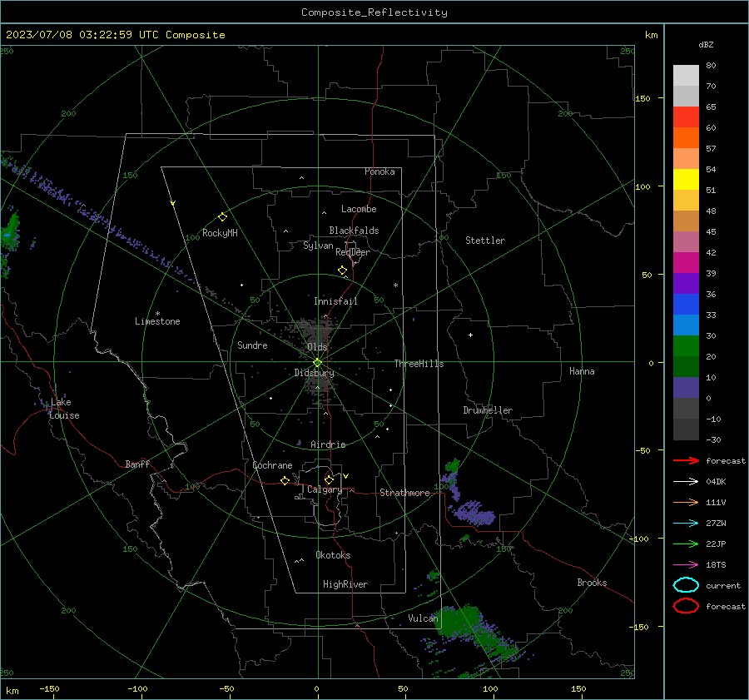Image resolution: width=749 pixels, height=700 pixels.
Task: Click the Drumheller city label
Action: tap(488, 410)
